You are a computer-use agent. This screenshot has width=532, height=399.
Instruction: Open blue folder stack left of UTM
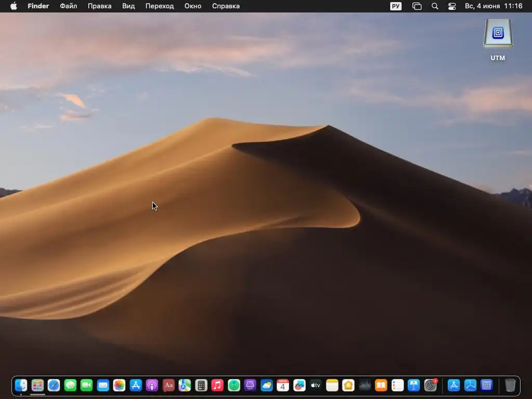tap(470, 385)
